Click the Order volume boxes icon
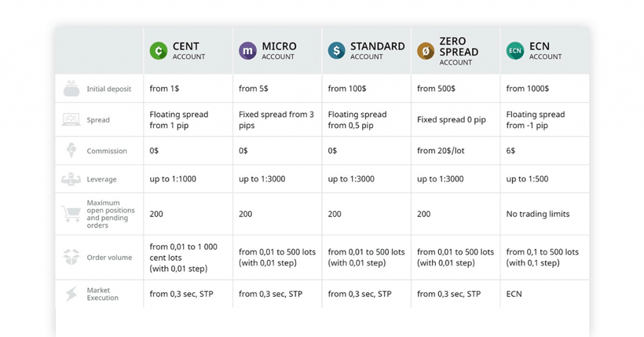The height and width of the screenshot is (337, 644). pyautogui.click(x=71, y=257)
